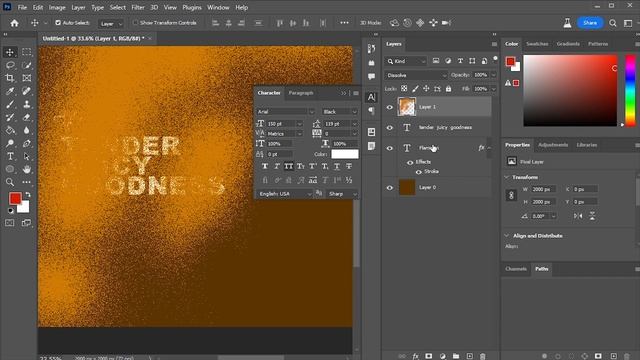Filter layers by type layers icon
The height and width of the screenshot is (360, 640).
(x=460, y=61)
